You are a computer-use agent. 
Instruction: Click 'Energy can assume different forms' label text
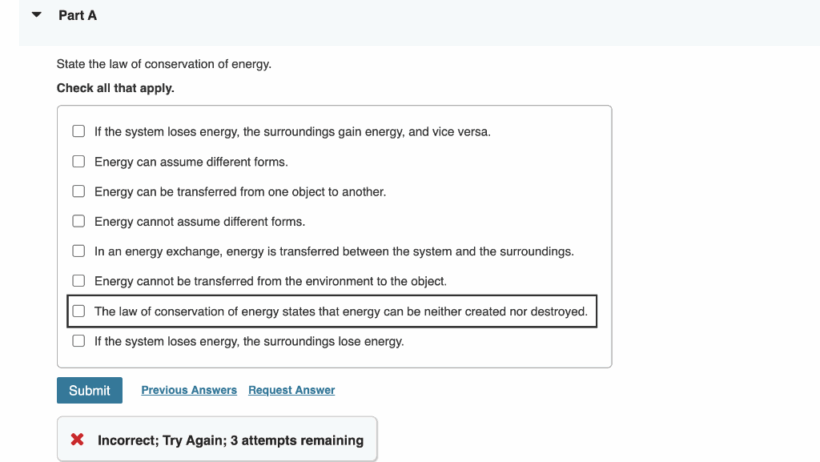click(x=191, y=162)
